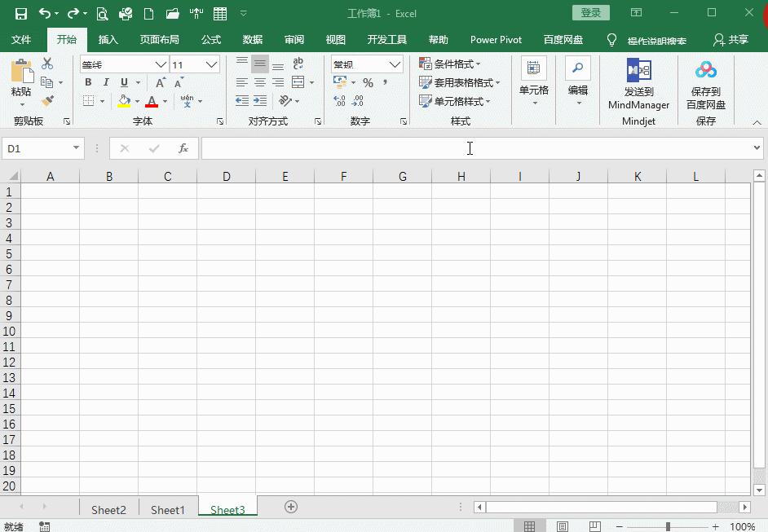Expand the Fill Color dropdown arrow

pos(137,101)
